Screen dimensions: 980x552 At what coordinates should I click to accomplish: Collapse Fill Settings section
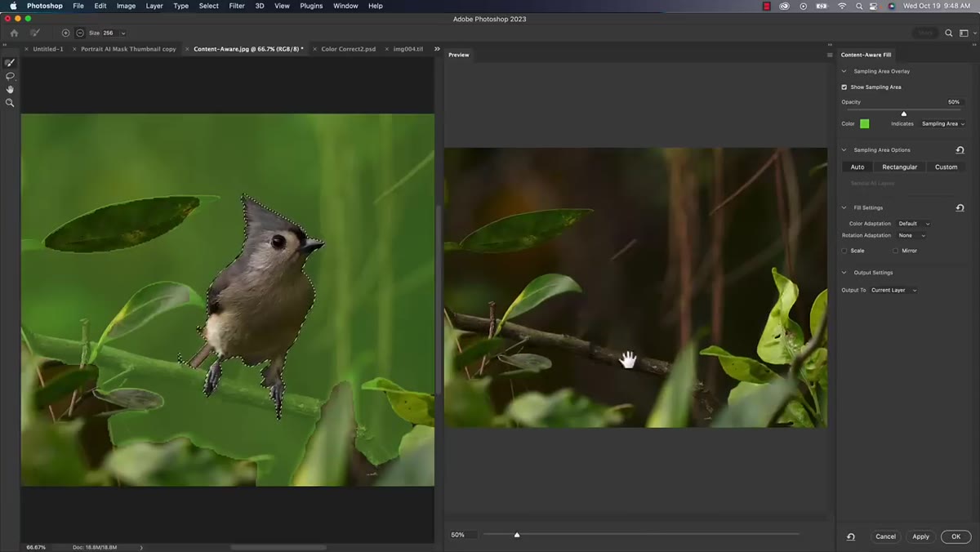(844, 207)
